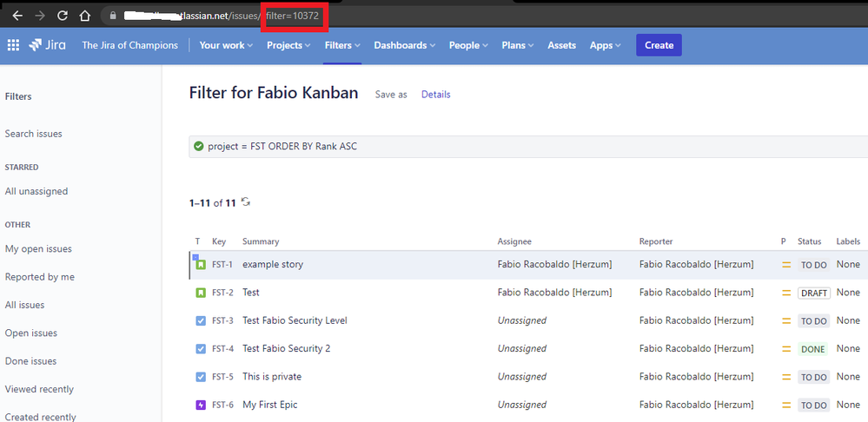
Task: Click medium priority icon on FST-6 row
Action: coord(786,406)
